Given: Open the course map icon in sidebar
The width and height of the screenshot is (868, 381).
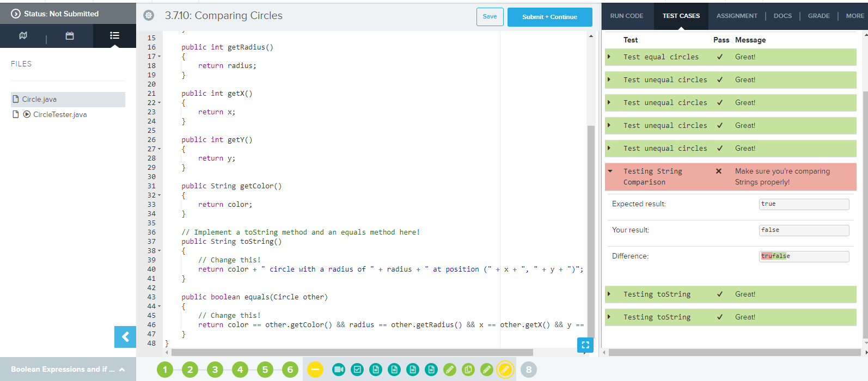Looking at the screenshot, I should click(x=23, y=35).
